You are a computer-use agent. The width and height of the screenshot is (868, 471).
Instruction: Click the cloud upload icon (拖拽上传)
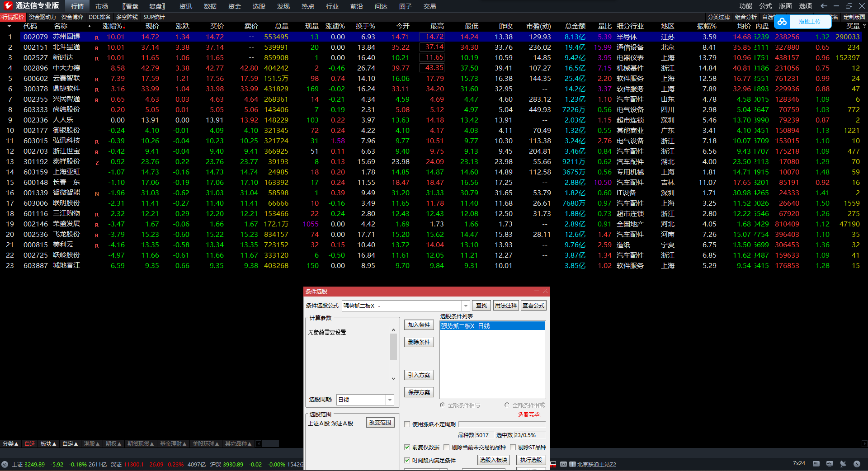pyautogui.click(x=783, y=22)
